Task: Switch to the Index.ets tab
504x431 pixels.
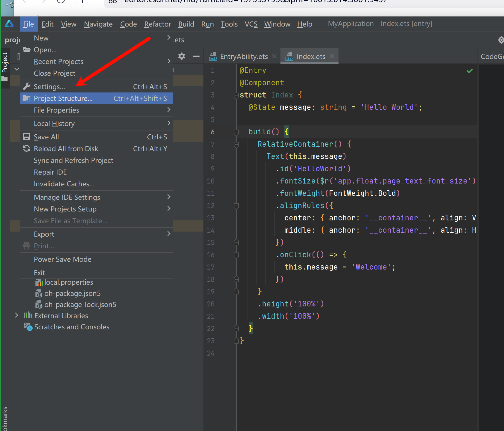Action: (309, 56)
